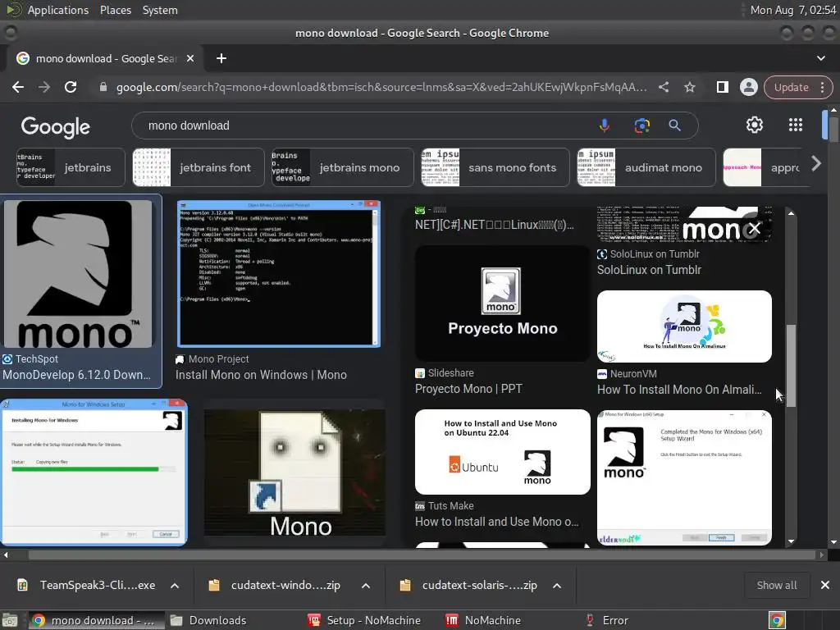Submit search with the magnifier icon

674,126
